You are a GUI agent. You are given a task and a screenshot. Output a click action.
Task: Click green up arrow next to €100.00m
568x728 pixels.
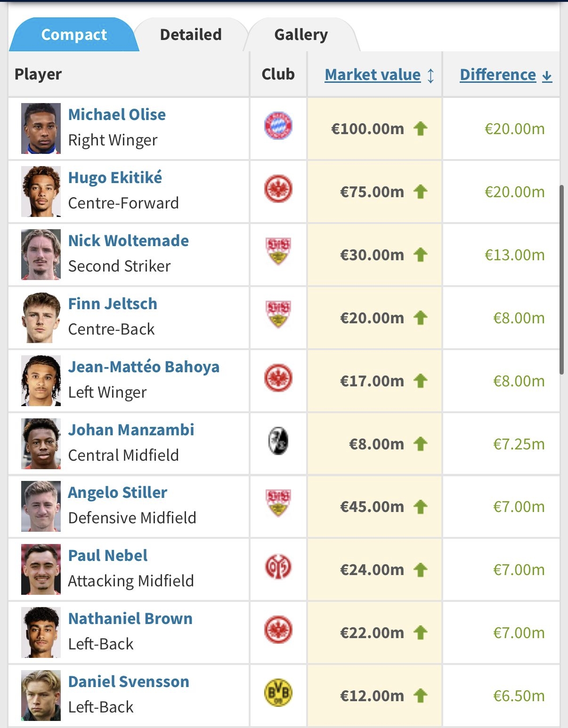click(421, 128)
